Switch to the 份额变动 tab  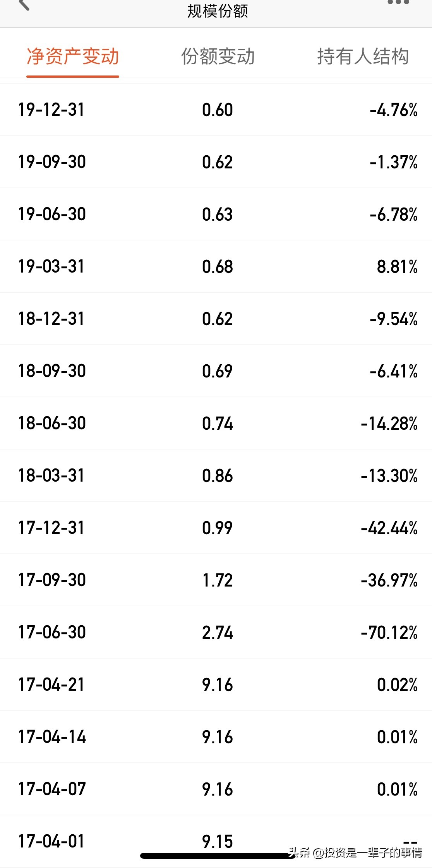coord(218,57)
